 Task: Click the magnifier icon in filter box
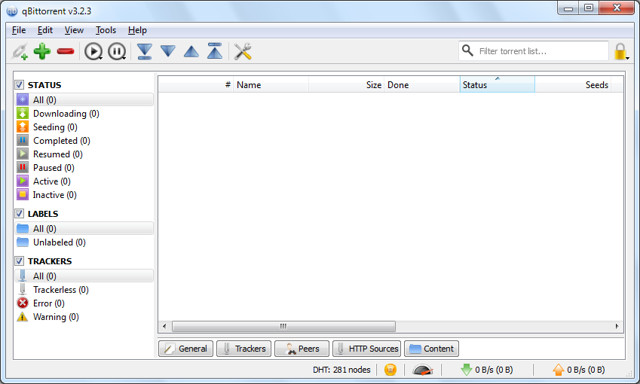[467, 51]
